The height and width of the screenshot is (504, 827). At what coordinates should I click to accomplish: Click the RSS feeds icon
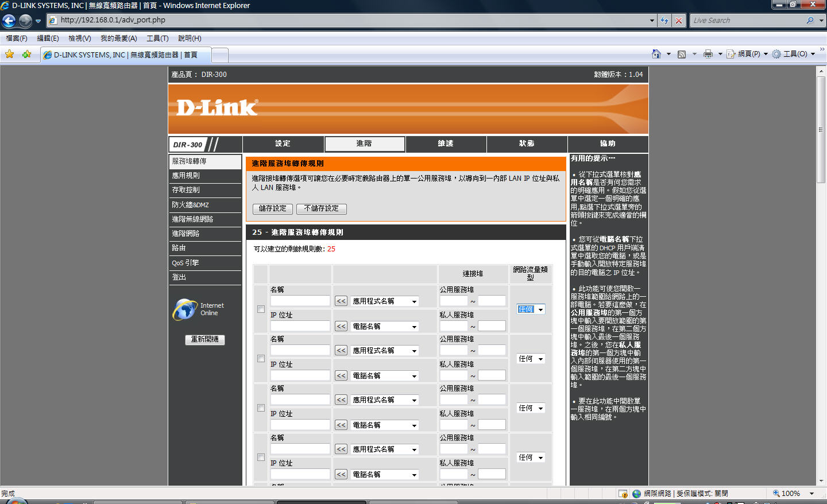682,54
